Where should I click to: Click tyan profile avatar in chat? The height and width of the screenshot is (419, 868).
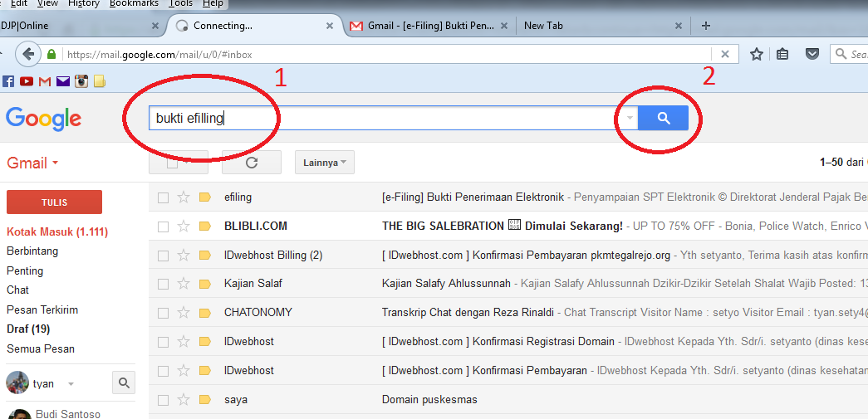tap(17, 382)
